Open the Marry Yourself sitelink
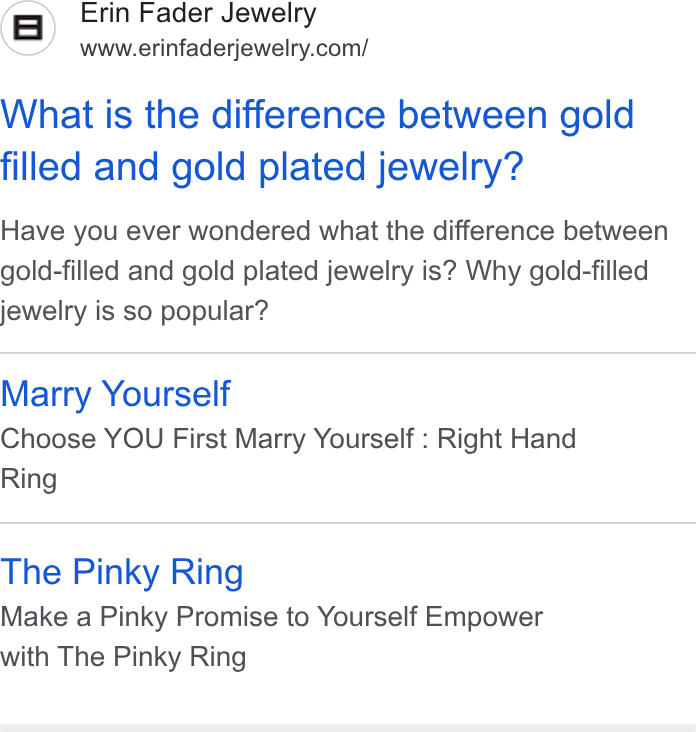The image size is (696, 732). coord(115,394)
